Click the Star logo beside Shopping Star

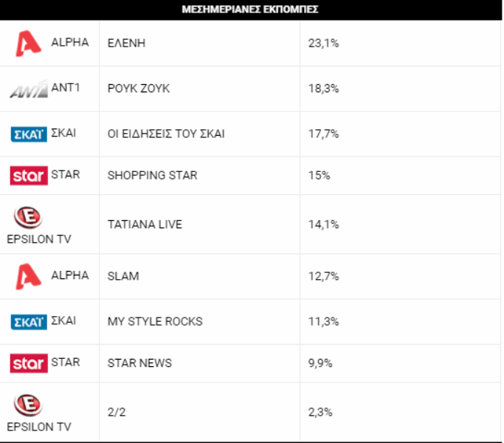click(29, 176)
